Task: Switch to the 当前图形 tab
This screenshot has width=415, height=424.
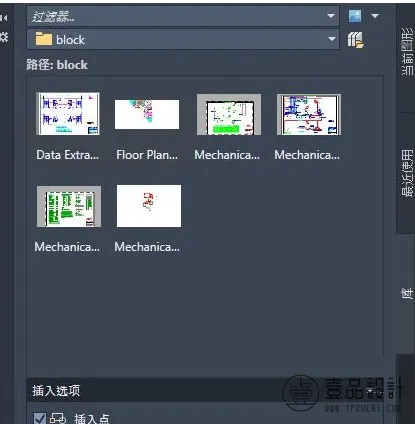Action: tap(407, 52)
